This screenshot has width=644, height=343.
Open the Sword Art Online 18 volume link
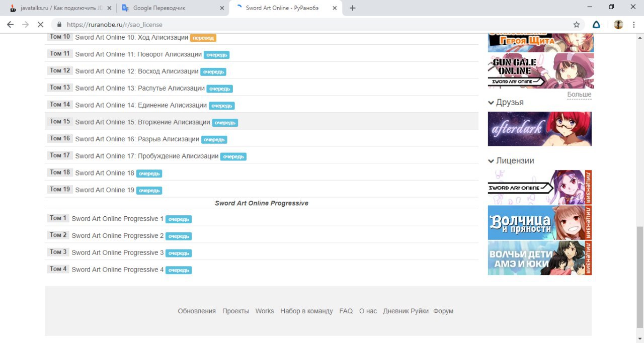click(x=105, y=173)
